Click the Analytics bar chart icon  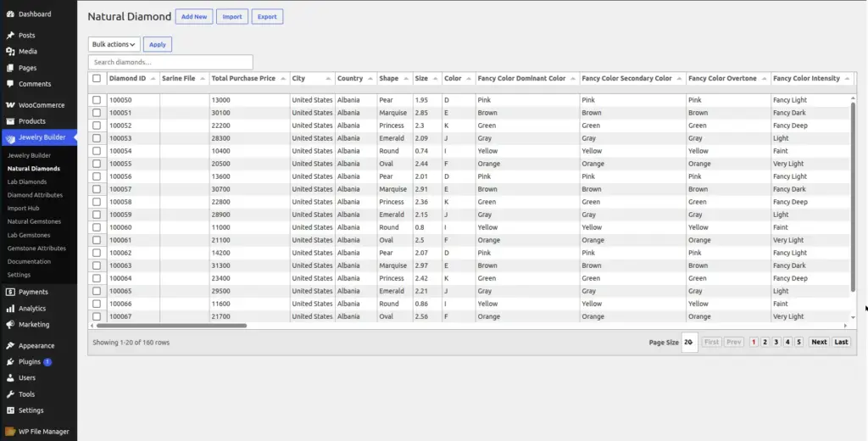click(10, 309)
